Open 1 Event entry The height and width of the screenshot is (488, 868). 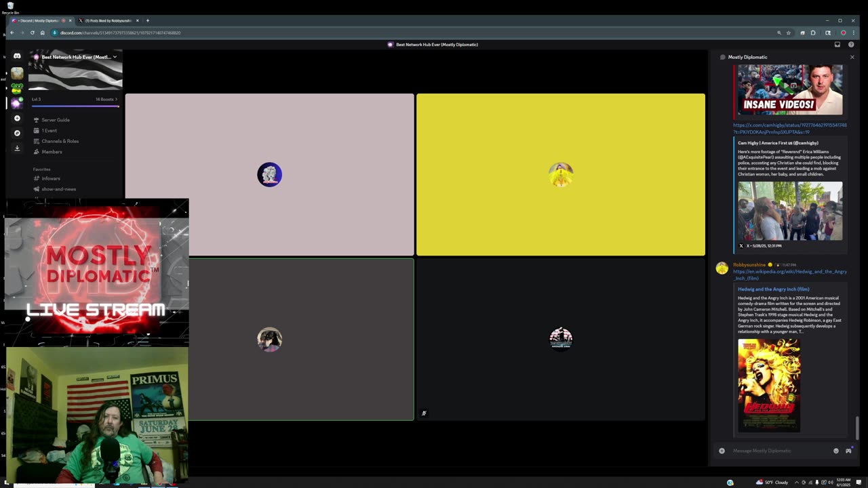point(49,130)
